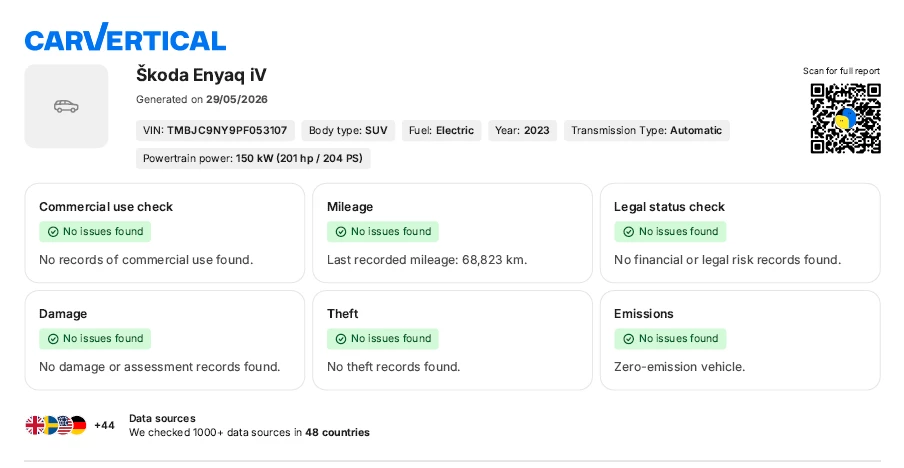Click the Scan for full report label

pos(841,71)
